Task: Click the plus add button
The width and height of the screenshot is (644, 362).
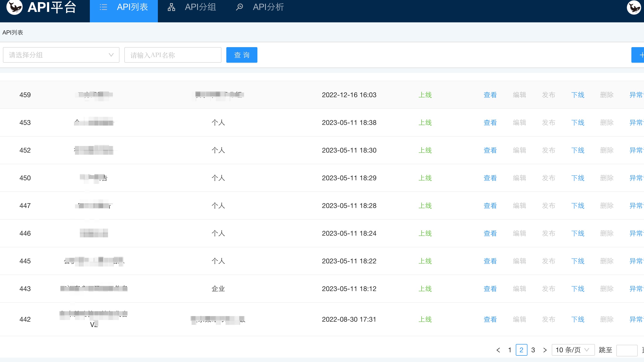Action: coord(638,55)
